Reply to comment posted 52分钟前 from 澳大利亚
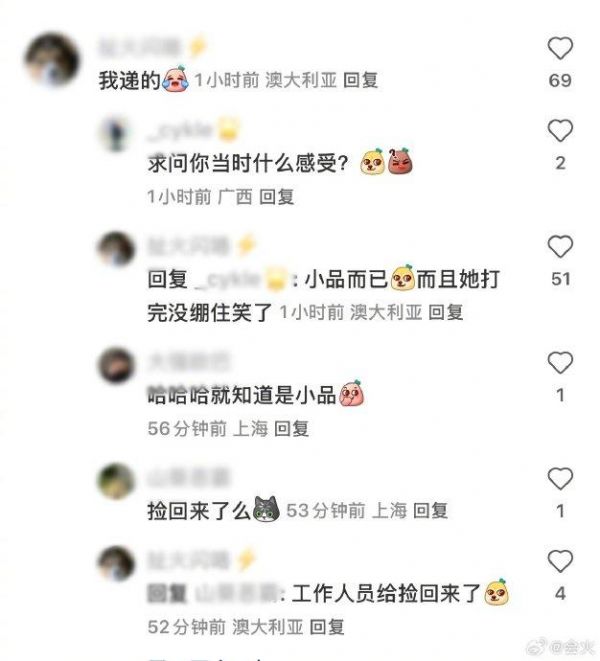 point(327,627)
